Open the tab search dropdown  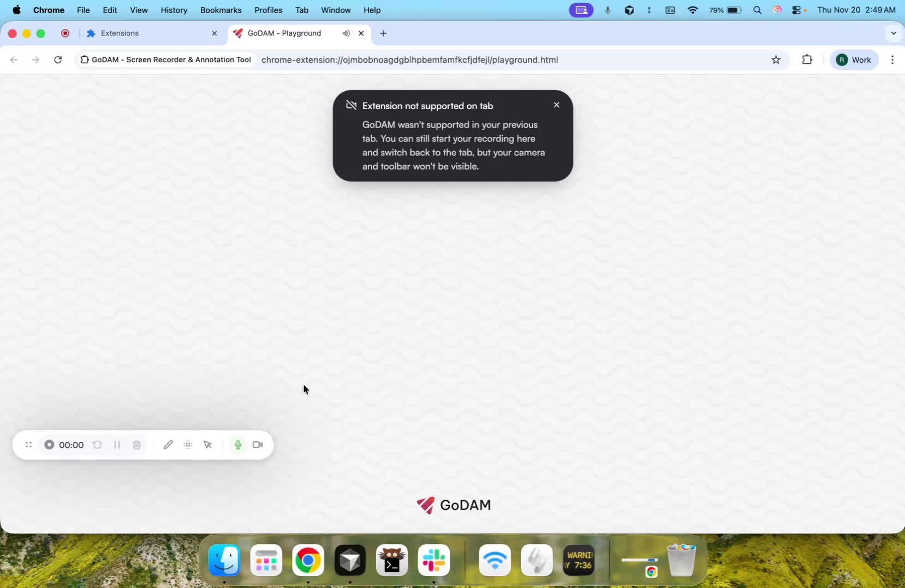click(x=894, y=33)
